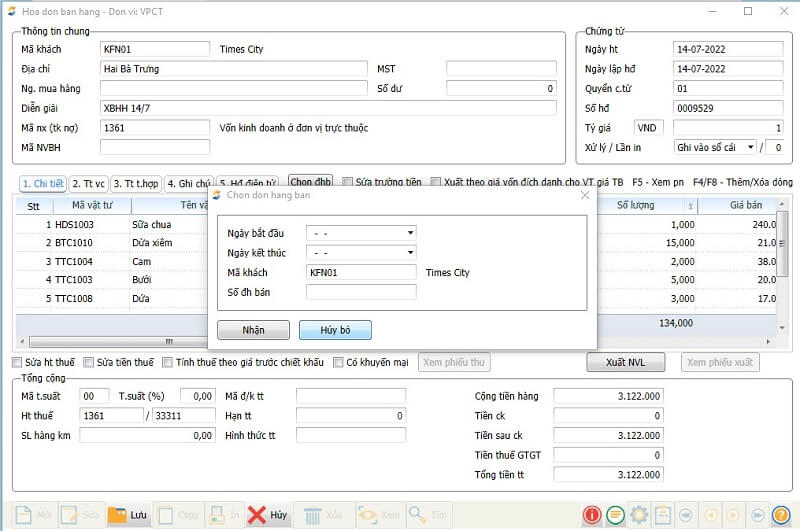Open the Xử lý Ghi vào sổ cái dropdown
The height and width of the screenshot is (531, 800).
point(751,147)
